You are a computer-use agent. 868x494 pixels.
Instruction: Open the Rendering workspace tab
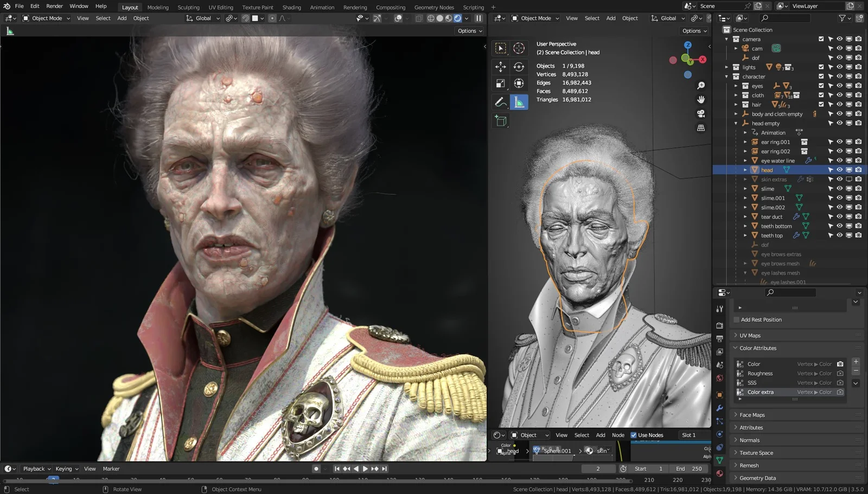pyautogui.click(x=355, y=7)
